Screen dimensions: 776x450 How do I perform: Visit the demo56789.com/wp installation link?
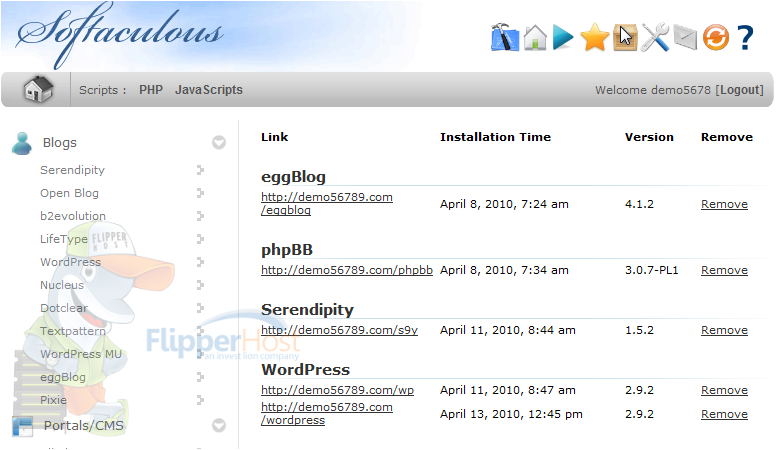[x=338, y=390]
